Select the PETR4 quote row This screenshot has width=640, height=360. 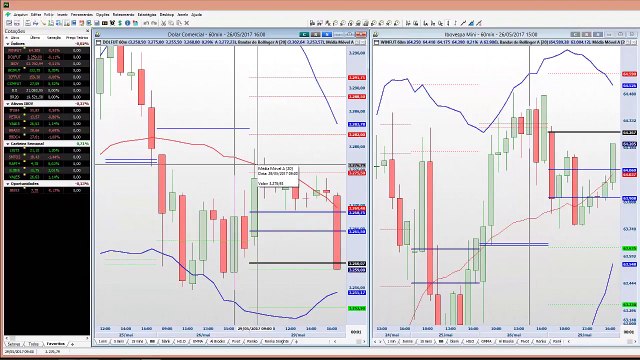point(47,117)
